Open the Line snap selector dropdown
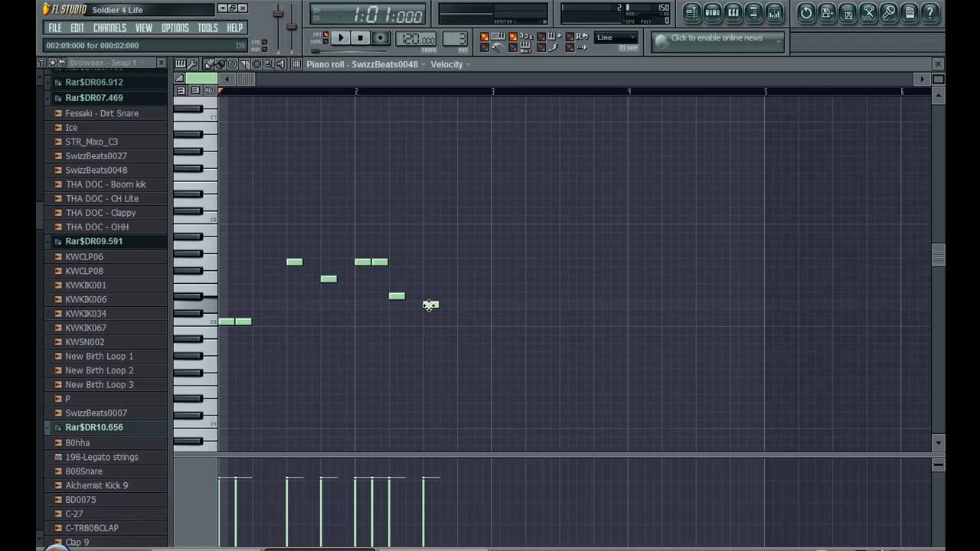 (616, 37)
